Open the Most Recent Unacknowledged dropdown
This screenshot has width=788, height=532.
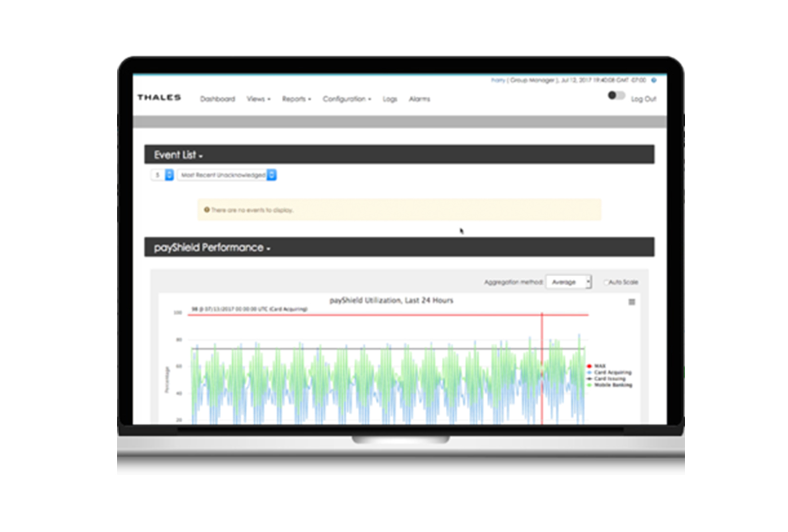227,175
